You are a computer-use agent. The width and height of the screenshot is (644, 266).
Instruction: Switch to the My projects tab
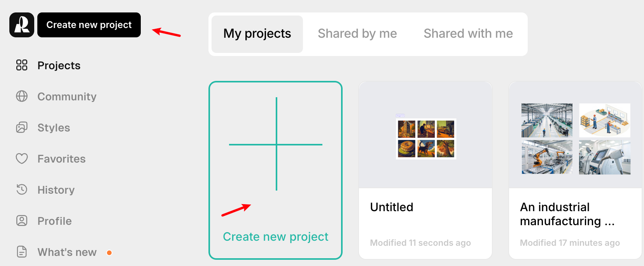[x=257, y=34]
